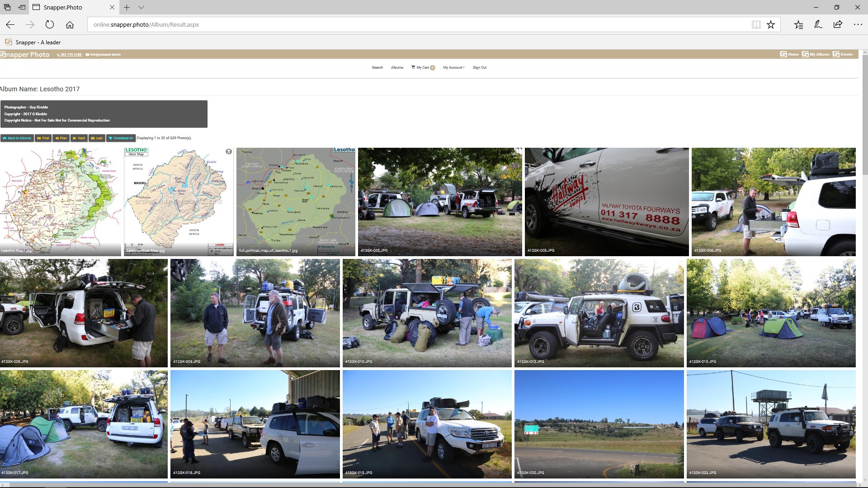
Task: Open Albums in the navigation bar
Action: click(x=397, y=68)
